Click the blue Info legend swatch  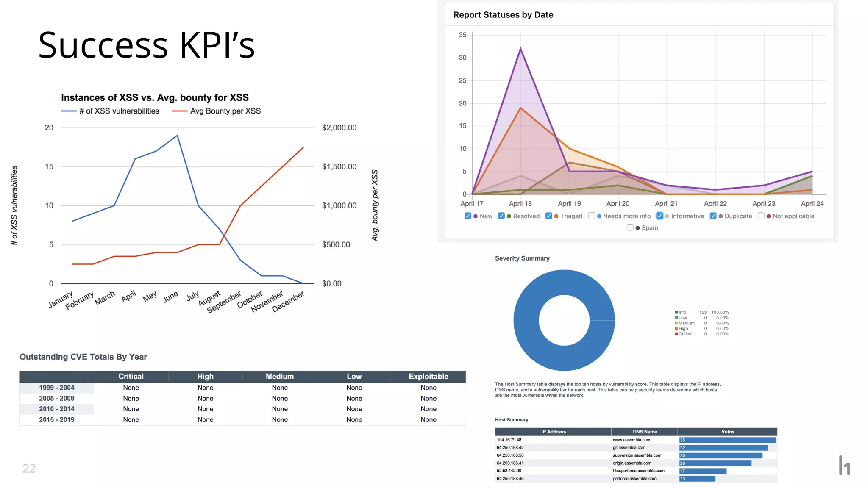[676, 313]
